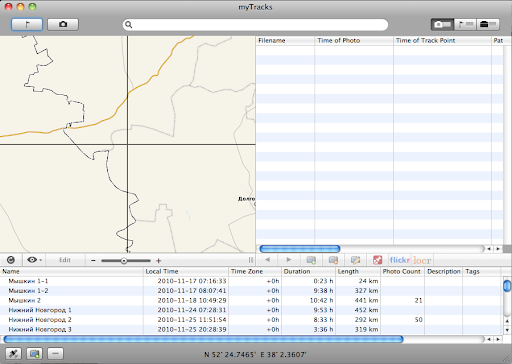Screen dimensions: 512x364
Task: Select the track Мышкин 1-2
Action: pos(28,291)
